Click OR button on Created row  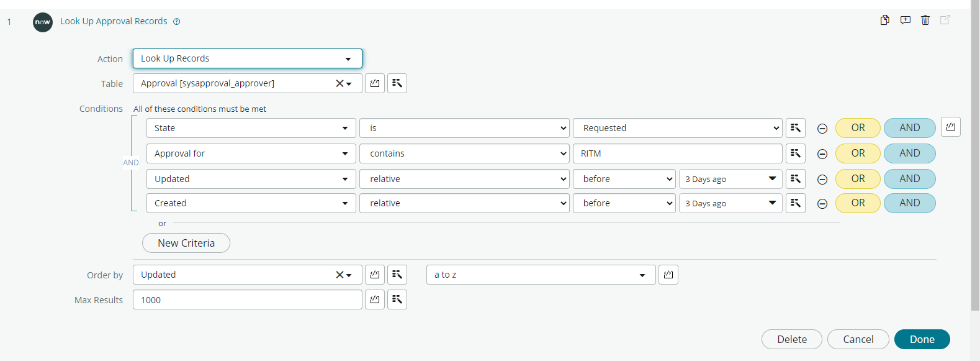pyautogui.click(x=858, y=203)
